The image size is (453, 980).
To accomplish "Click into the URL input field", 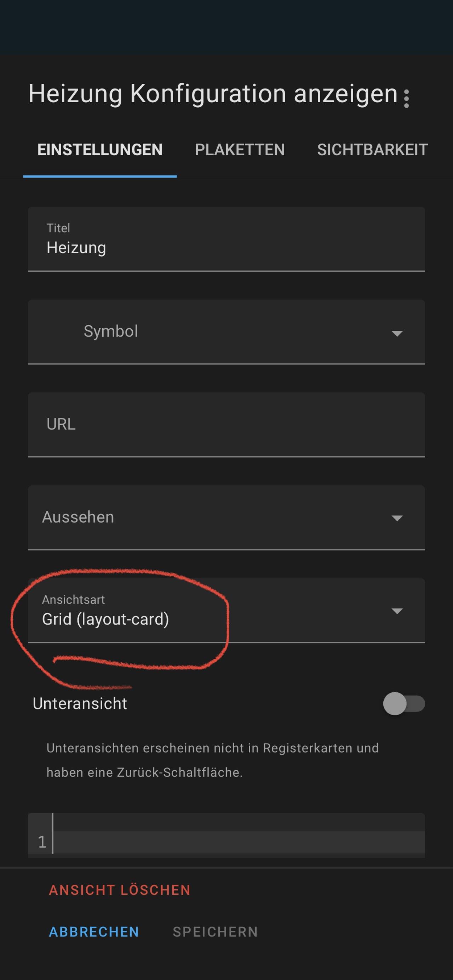I will pos(226,425).
